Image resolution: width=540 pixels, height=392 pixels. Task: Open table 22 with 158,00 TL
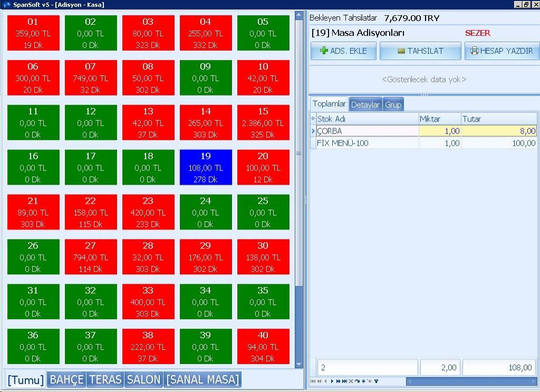coord(91,212)
